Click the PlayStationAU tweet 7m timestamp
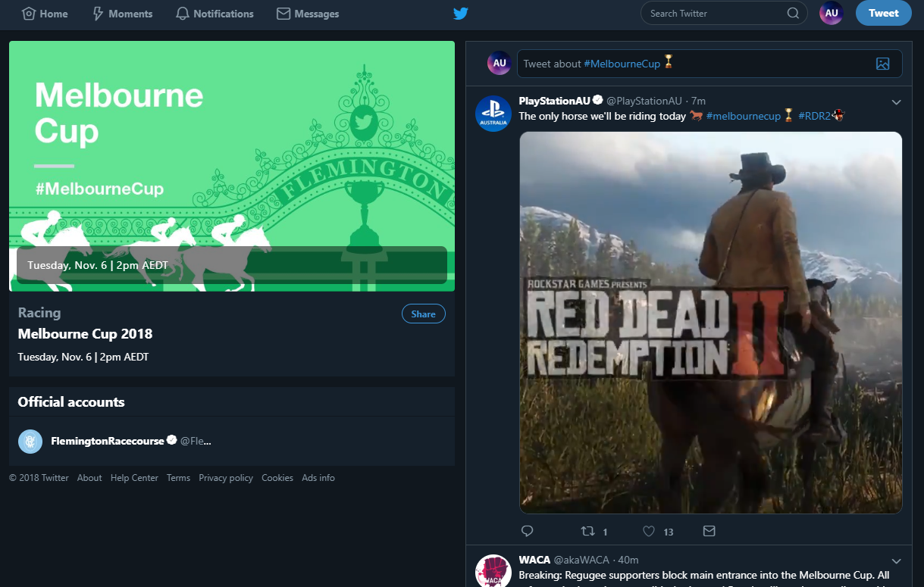924x587 pixels. 698,101
